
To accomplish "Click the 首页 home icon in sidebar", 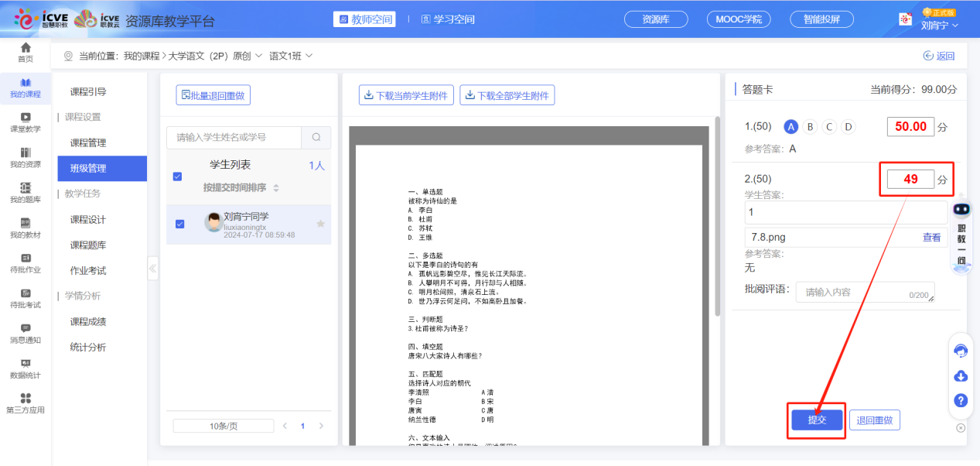I will tap(26, 49).
